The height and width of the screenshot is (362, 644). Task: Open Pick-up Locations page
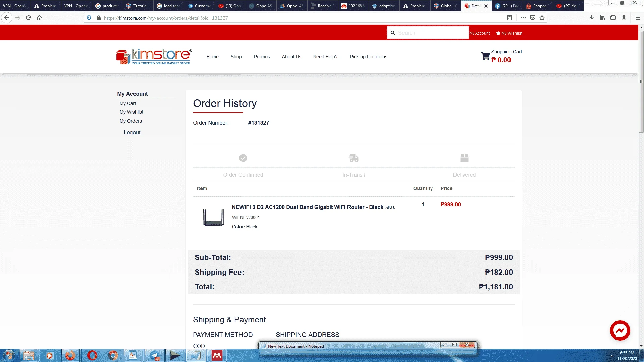tap(368, 57)
